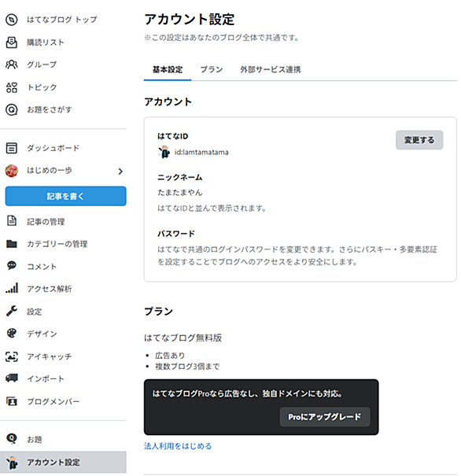Viewport: 461px width, 476px height.
Task: Switch to the 外部サービス連携 tab
Action: pyautogui.click(x=270, y=69)
